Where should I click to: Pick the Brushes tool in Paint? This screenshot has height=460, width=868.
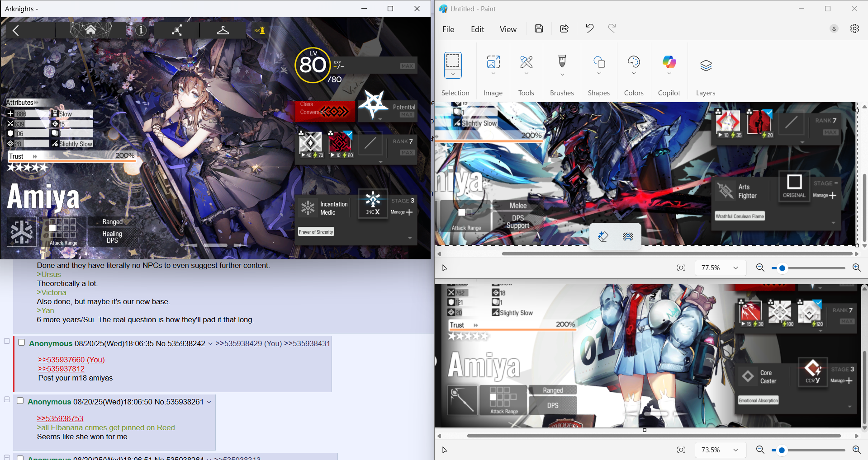(x=562, y=61)
